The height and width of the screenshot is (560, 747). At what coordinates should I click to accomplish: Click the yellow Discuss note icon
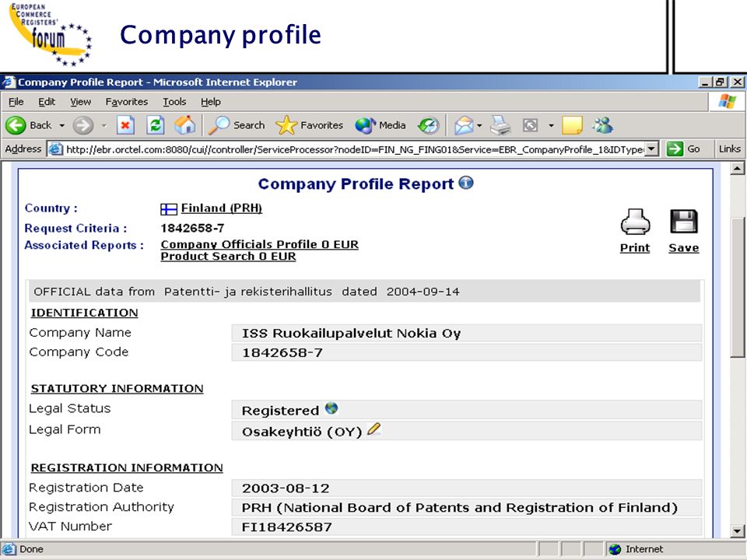pos(572,126)
